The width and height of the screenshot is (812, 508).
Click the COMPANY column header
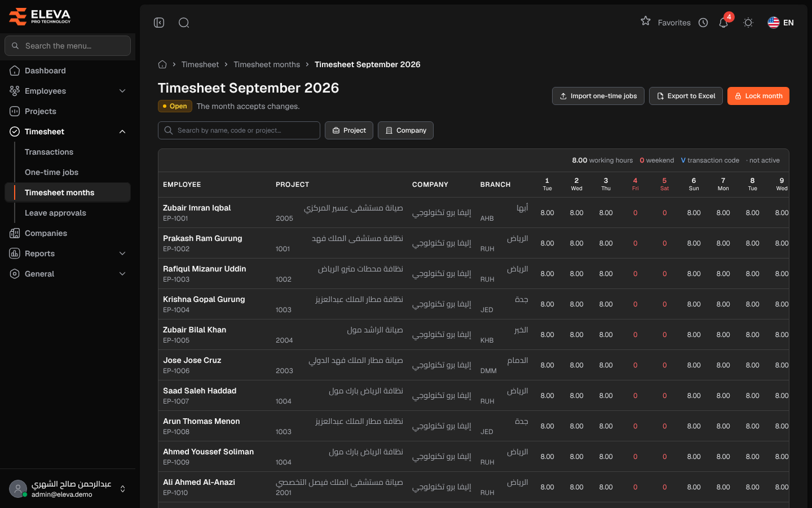pos(430,185)
